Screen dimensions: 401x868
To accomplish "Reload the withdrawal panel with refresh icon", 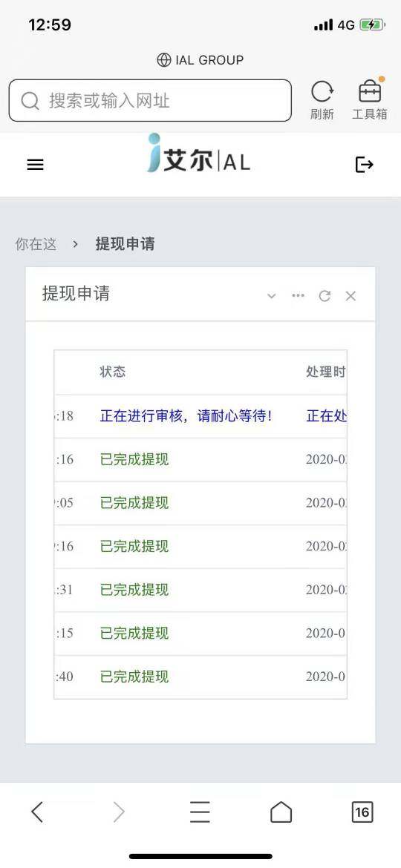I will (325, 295).
